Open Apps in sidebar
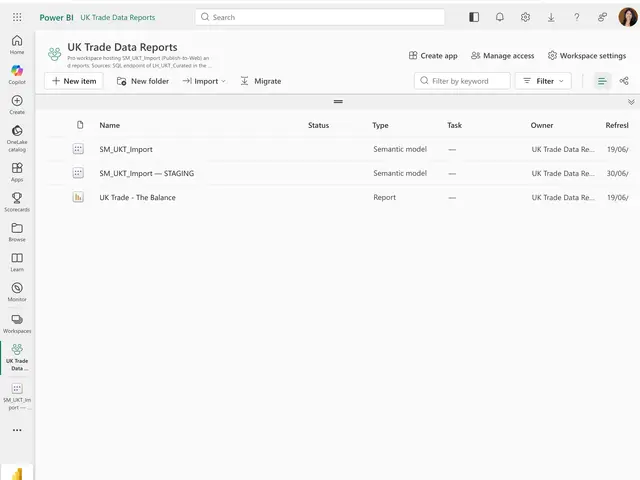The image size is (640, 480). pos(17,172)
